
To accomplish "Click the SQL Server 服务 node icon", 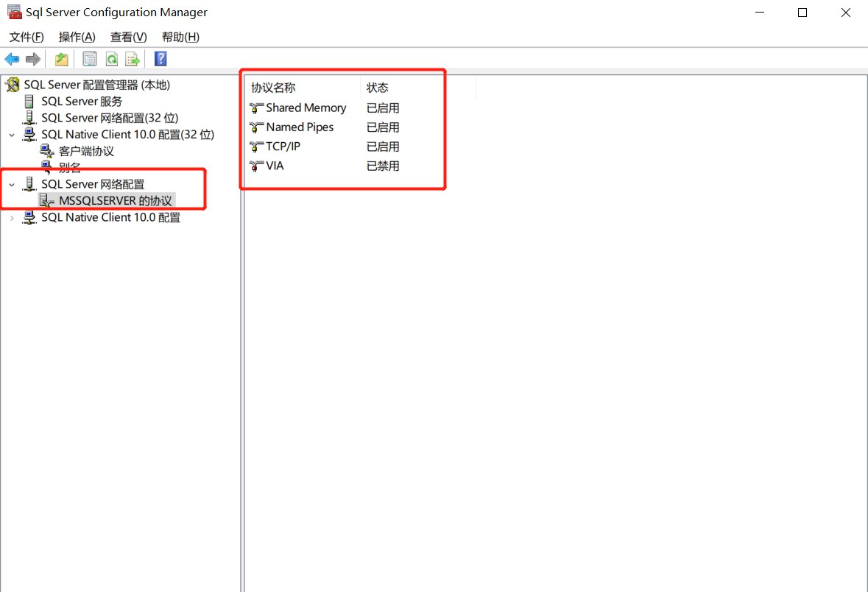I will click(29, 102).
